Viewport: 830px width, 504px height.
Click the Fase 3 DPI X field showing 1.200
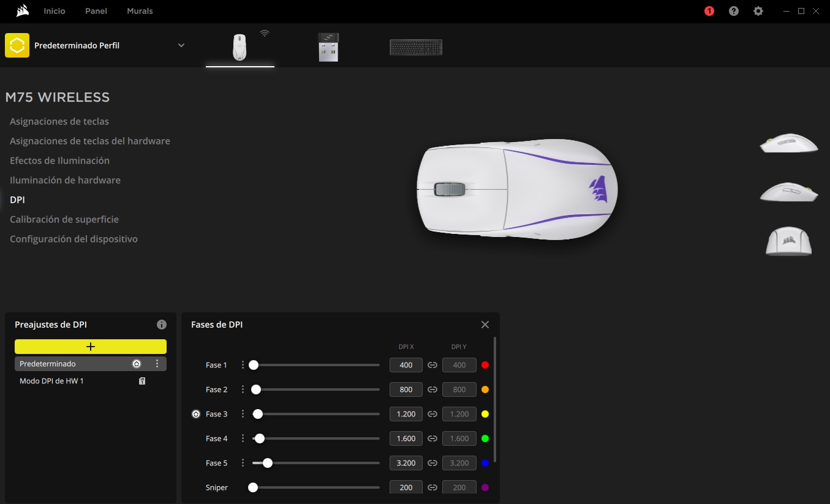point(406,414)
